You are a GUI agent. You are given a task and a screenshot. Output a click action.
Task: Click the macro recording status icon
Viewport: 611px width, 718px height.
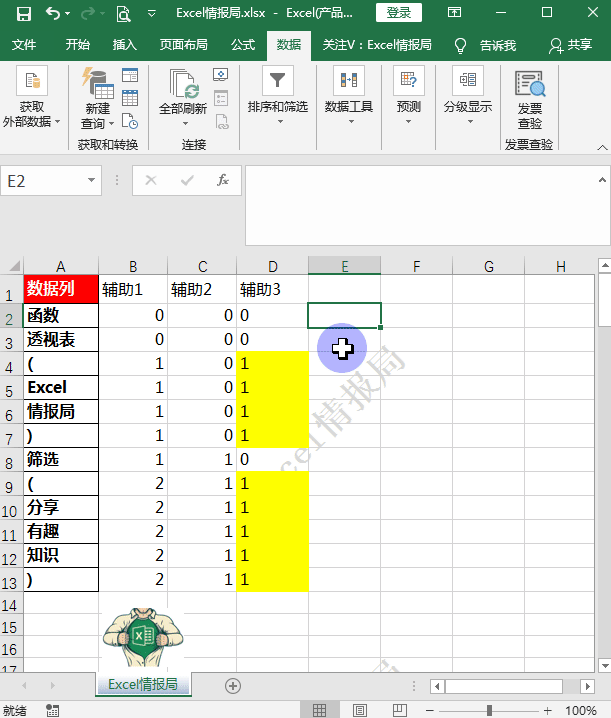(x=53, y=710)
